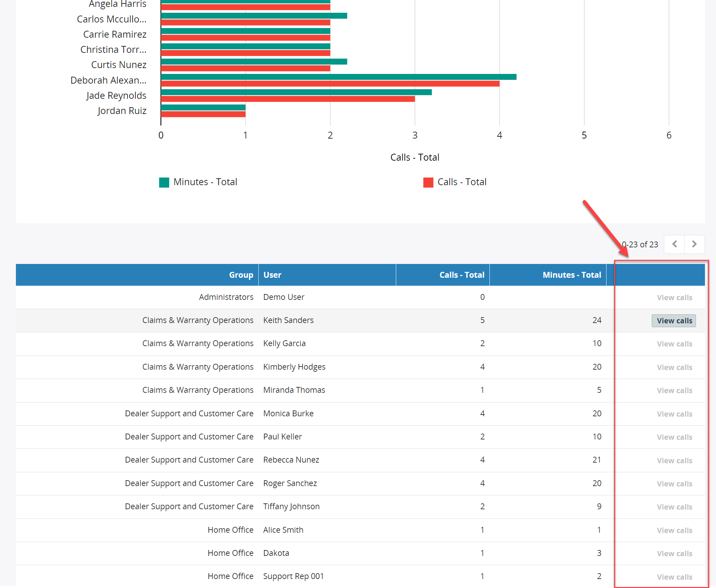
Task: Sort table by Group column
Action: [241, 275]
